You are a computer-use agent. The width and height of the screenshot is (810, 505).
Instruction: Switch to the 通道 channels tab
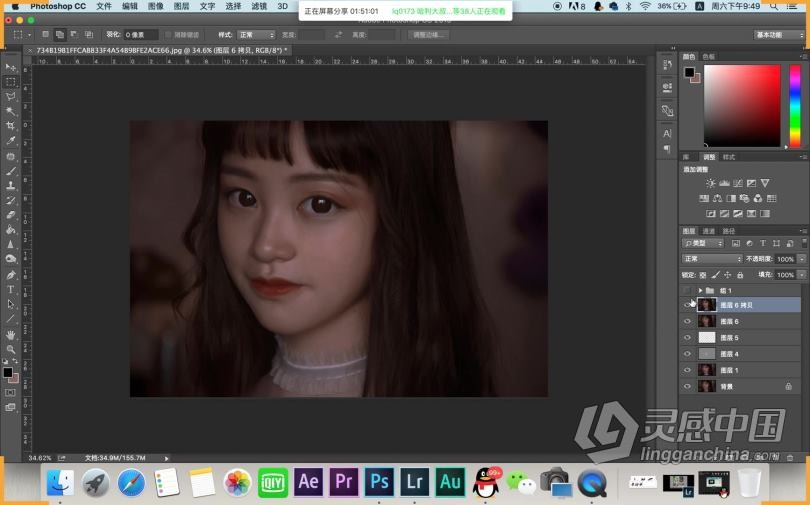pos(709,231)
